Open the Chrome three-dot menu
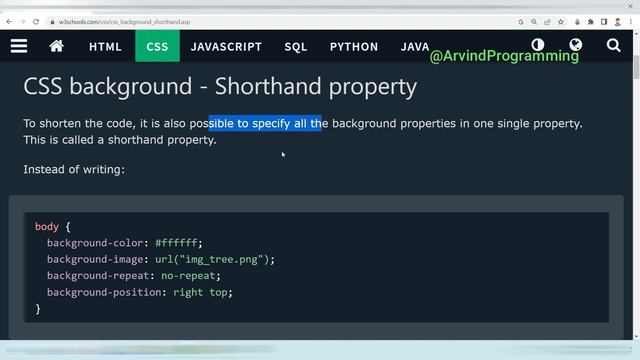 point(631,22)
